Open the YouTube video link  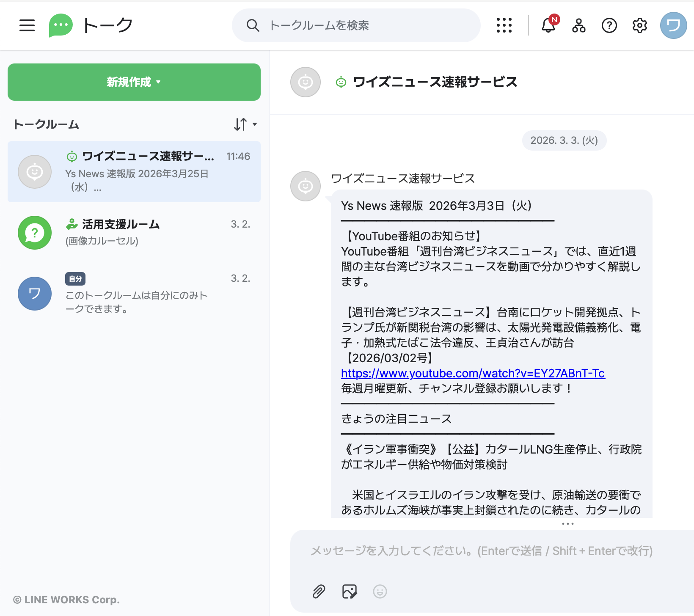473,373
